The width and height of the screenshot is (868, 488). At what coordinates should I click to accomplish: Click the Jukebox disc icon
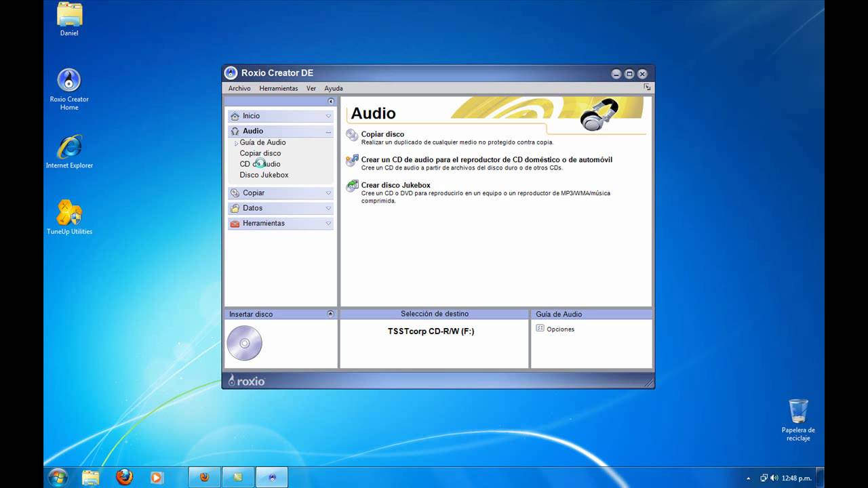(352, 186)
